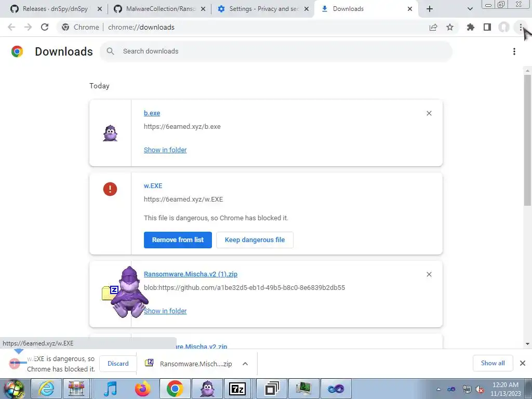This screenshot has width=532, height=399.
Task: Launch Internet Explorer from taskbar
Action: pos(46,389)
